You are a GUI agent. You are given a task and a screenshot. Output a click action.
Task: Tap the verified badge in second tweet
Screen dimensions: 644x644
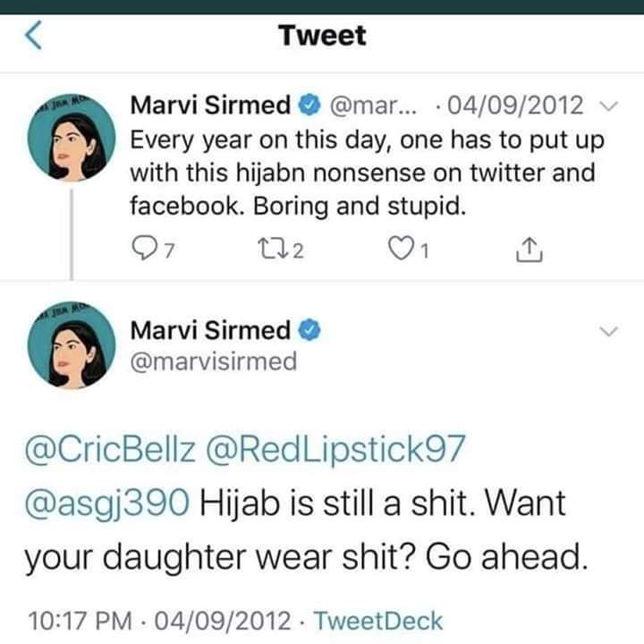point(309,331)
